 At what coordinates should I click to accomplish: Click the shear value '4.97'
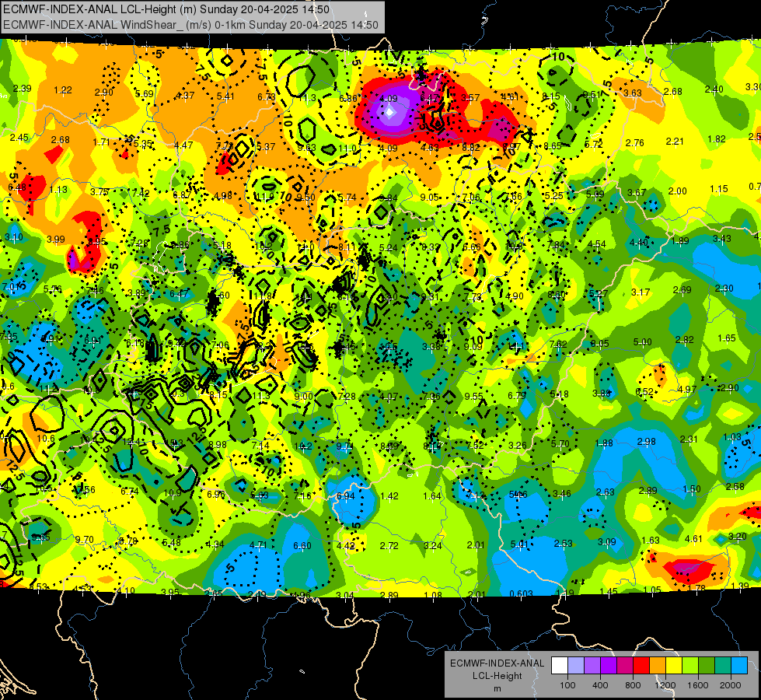pyautogui.click(x=687, y=390)
